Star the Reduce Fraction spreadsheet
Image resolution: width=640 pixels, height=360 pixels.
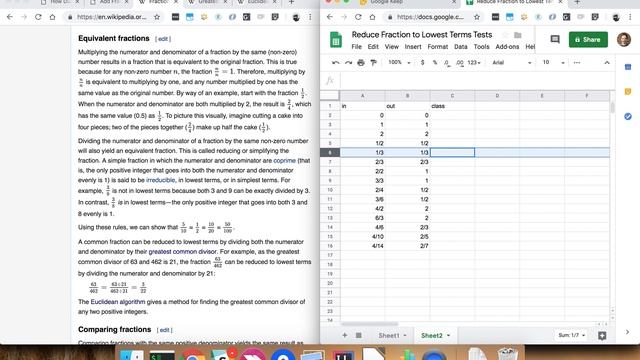[x=505, y=35]
